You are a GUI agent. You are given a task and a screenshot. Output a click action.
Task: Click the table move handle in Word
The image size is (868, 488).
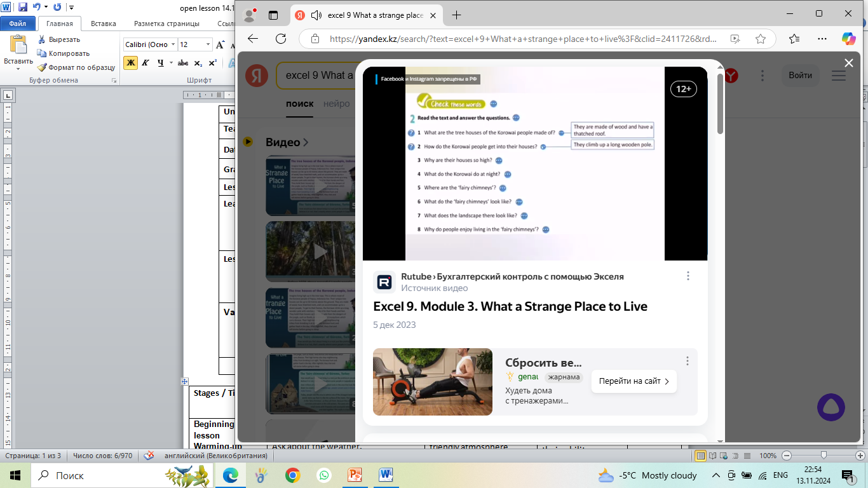(185, 381)
